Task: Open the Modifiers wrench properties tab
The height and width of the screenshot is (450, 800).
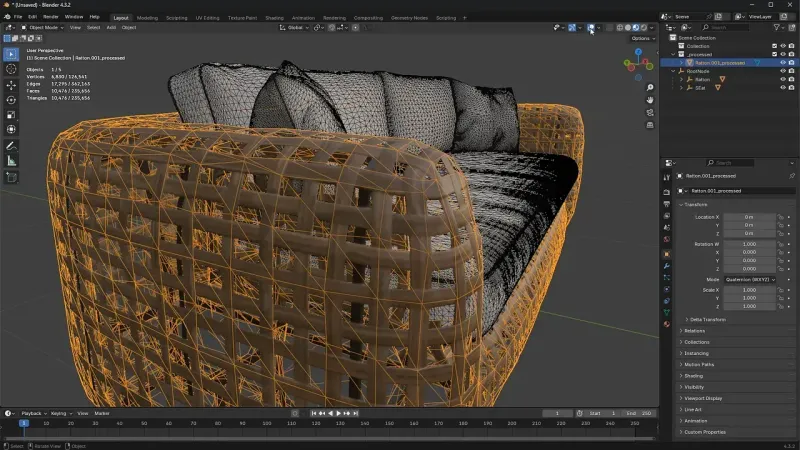Action: click(667, 268)
